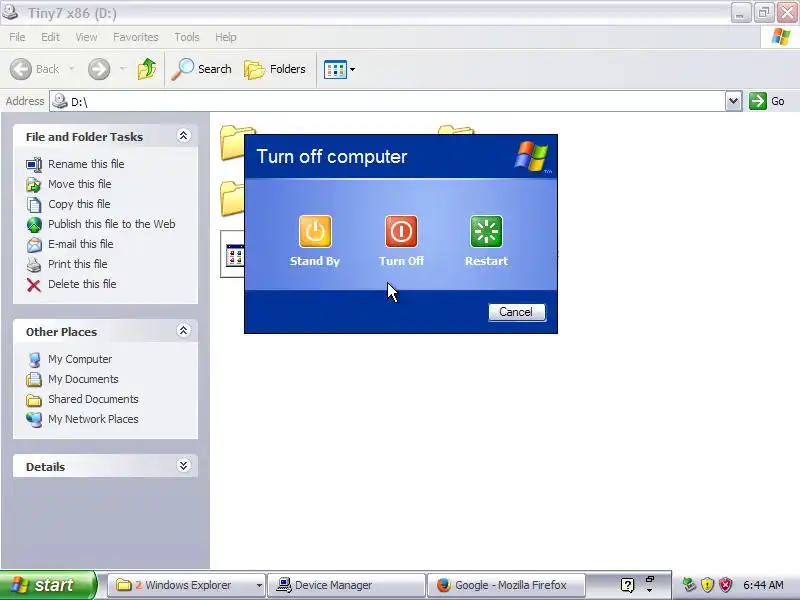Click the My Computer icon in Other Places
Image resolution: width=800 pixels, height=600 pixels.
[x=34, y=360]
